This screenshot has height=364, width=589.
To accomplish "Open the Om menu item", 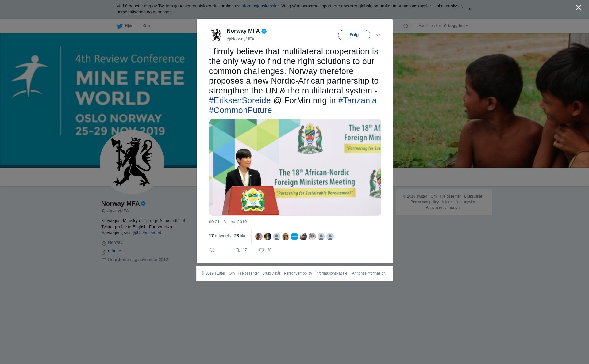I will [146, 26].
